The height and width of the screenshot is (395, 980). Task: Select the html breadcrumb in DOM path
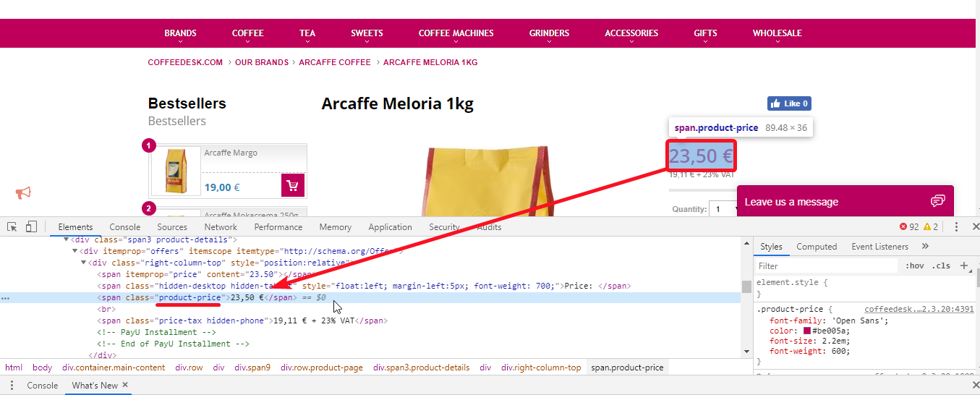coord(14,368)
